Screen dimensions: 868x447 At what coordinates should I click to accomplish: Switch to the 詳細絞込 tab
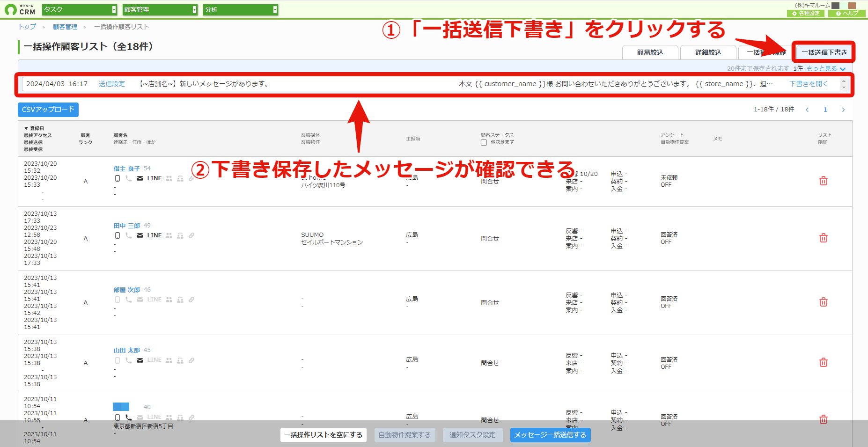pos(708,52)
